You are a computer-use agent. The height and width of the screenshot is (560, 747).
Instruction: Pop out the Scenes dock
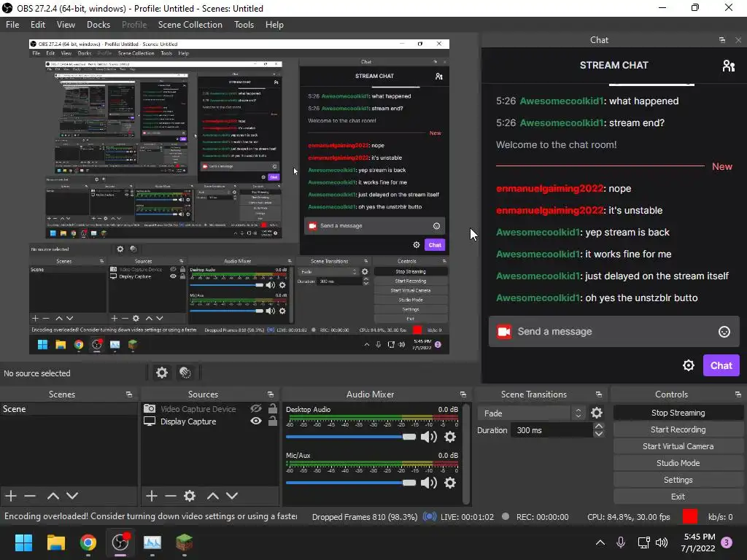click(x=129, y=394)
